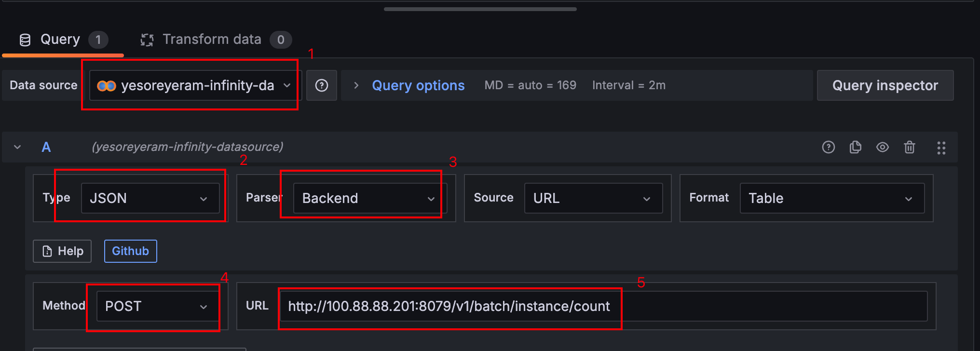Delete query A using trash icon
This screenshot has width=980, height=351.
coord(909,147)
